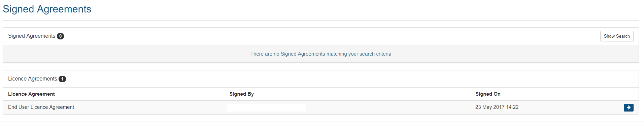Click the Licence Agreements panel heading text
The width and height of the screenshot is (644, 126).
tap(33, 79)
